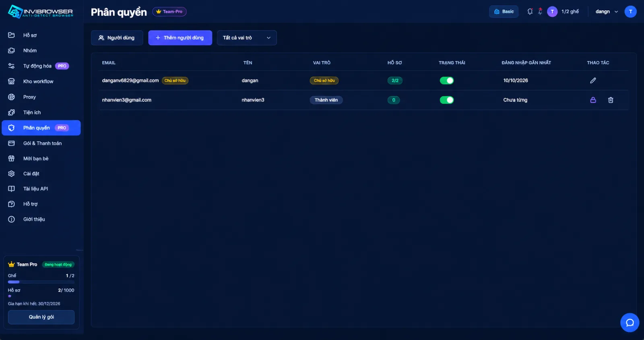
Task: Open the chat support bubble icon
Action: coord(630,323)
